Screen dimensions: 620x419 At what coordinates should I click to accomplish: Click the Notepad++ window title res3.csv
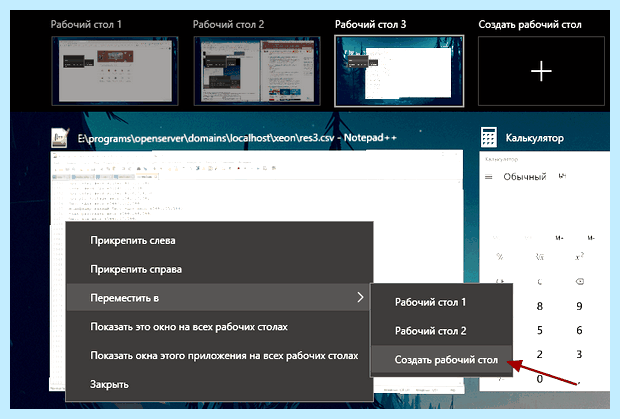coord(237,138)
